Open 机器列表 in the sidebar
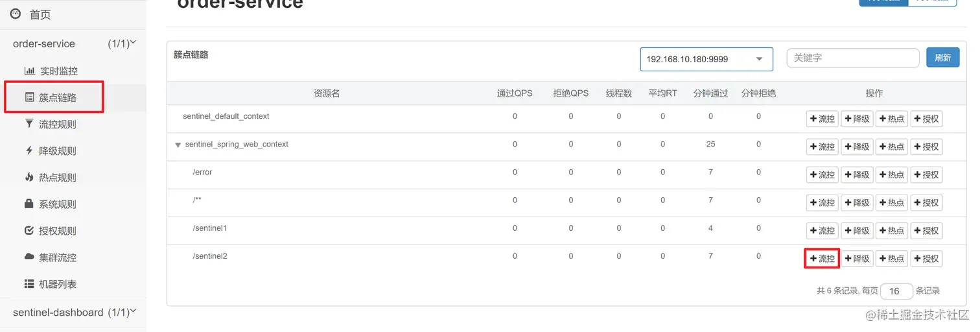 58,283
